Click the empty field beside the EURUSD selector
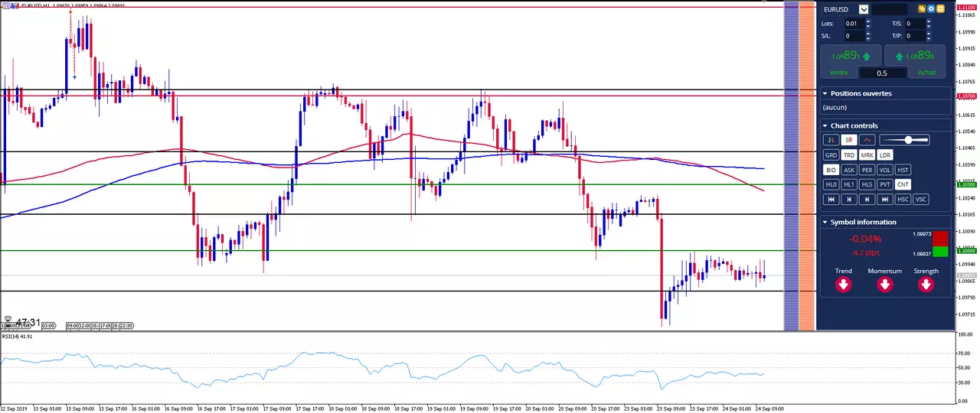The height and width of the screenshot is (413, 980). (889, 9)
